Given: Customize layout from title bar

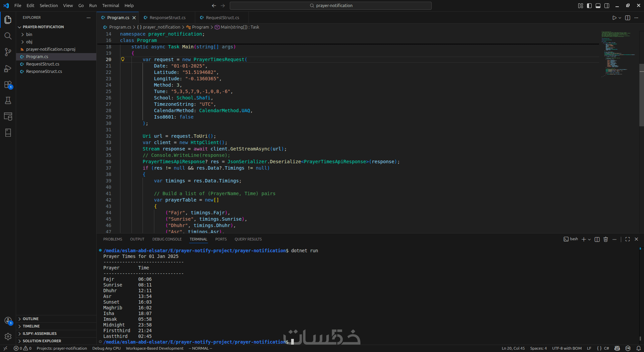Looking at the screenshot, I should [x=581, y=5].
